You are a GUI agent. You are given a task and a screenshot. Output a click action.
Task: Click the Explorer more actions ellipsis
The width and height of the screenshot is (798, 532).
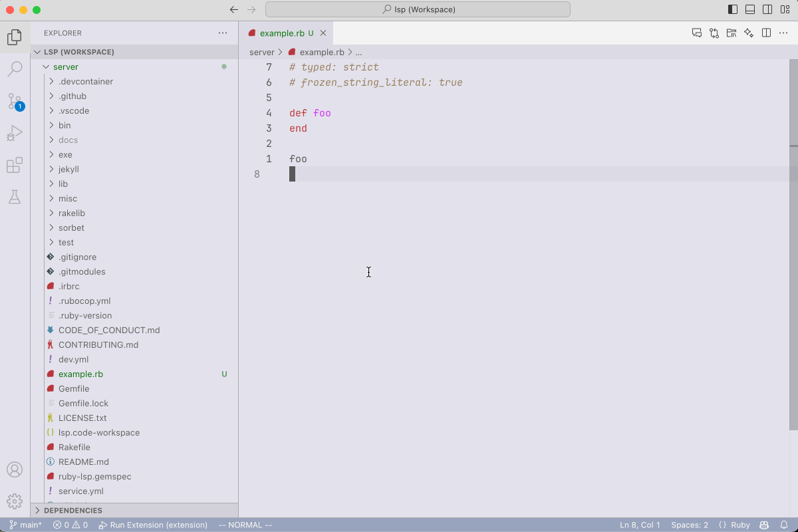tap(223, 33)
